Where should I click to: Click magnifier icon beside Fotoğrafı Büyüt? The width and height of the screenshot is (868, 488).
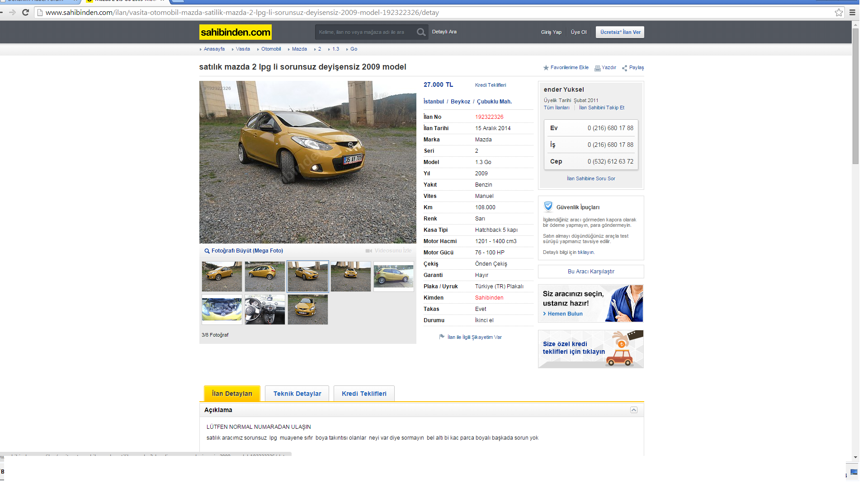207,251
